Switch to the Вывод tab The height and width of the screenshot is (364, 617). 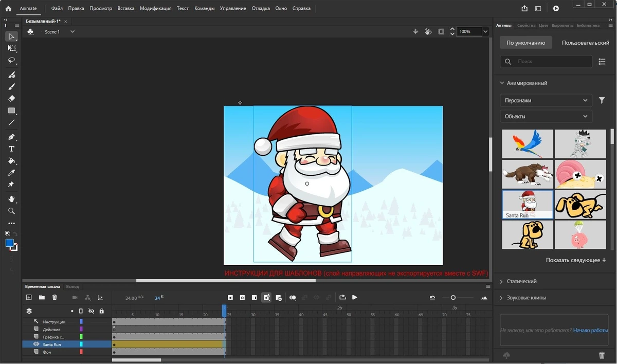(72, 286)
